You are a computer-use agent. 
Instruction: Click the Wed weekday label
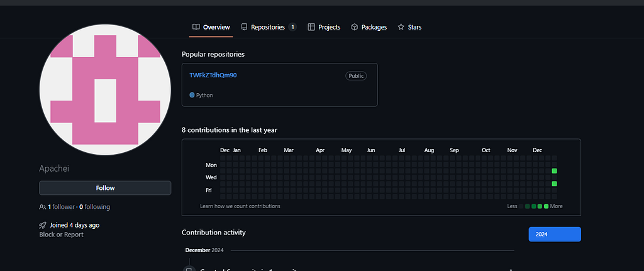211,177
